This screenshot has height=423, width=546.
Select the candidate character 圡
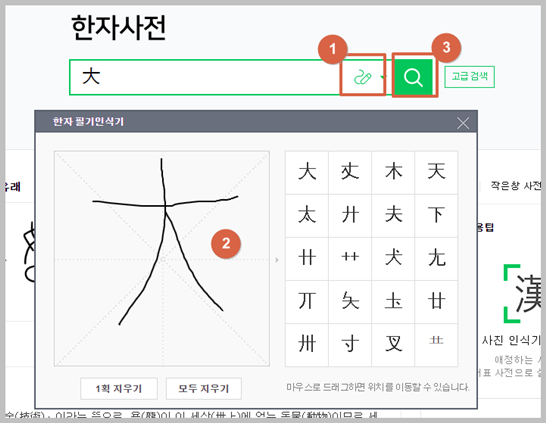tap(393, 302)
